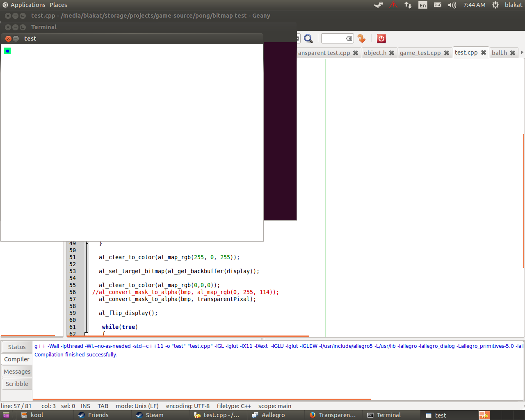The image size is (525, 420).
Task: Open the Steam tray icon
Action: (x=378, y=5)
